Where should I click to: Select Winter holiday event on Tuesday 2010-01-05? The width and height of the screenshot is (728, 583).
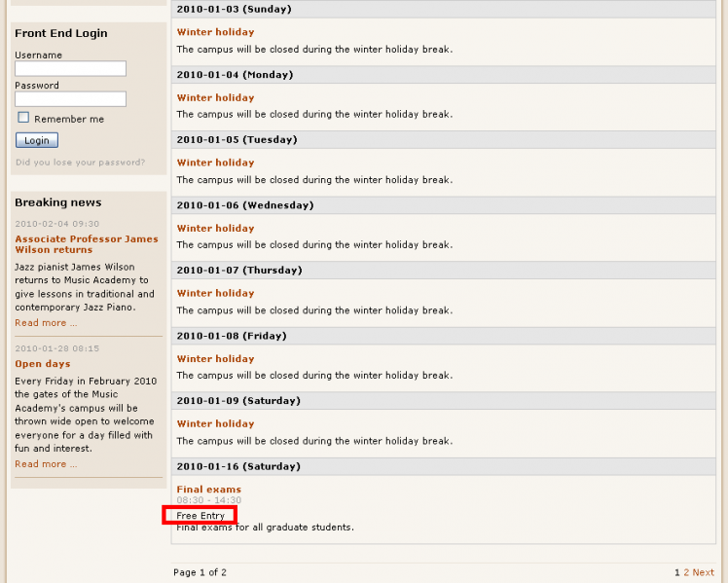coord(215,163)
